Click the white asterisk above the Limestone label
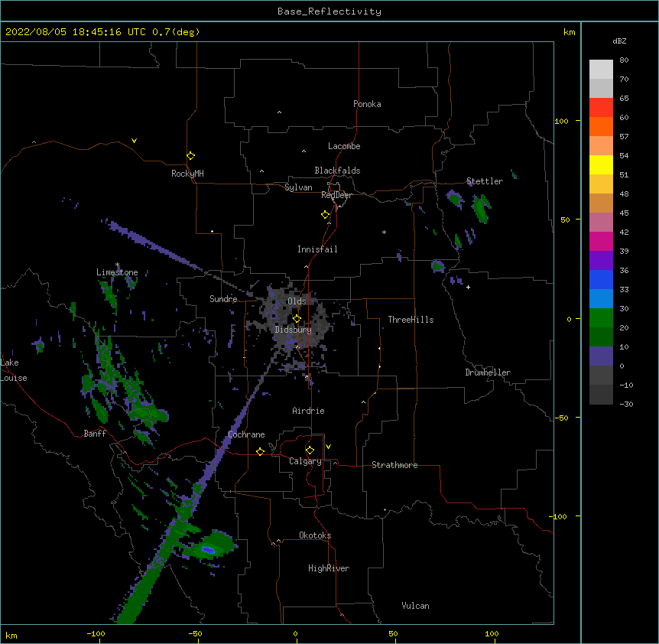659x644 pixels. tap(117, 265)
